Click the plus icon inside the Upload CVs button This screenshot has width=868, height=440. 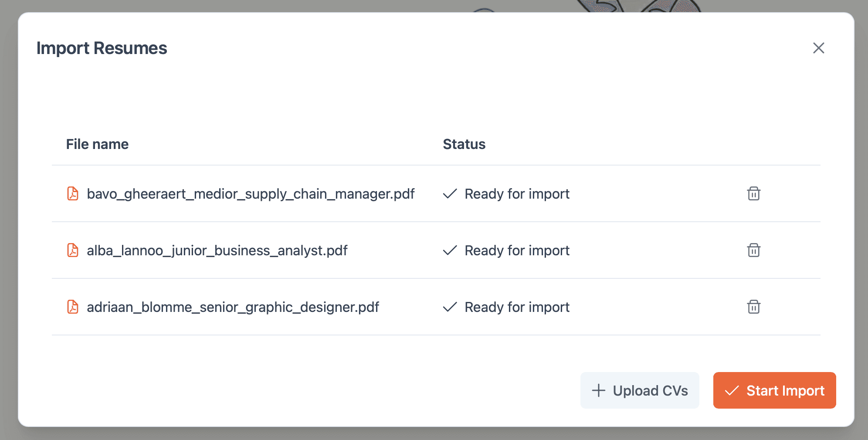598,390
